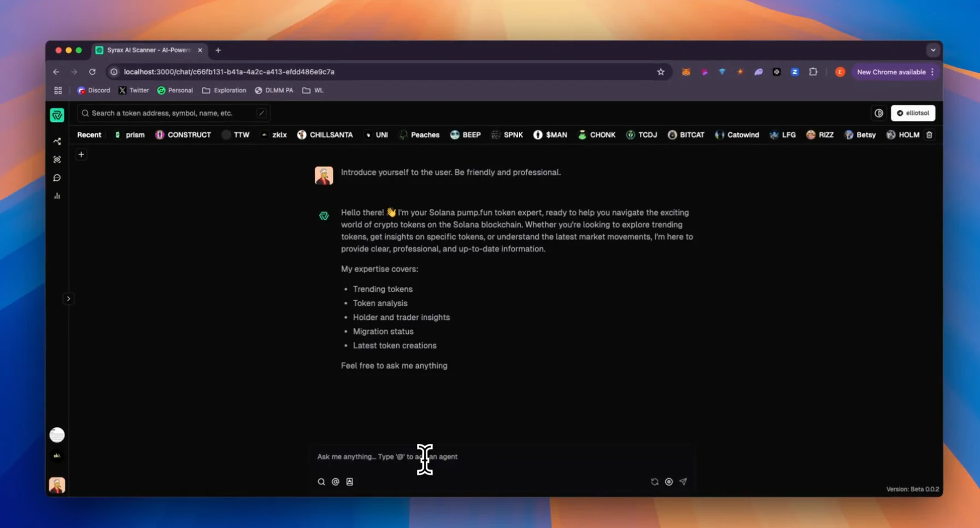980x528 pixels.
Task: Select TCDJ recent token
Action: 642,134
